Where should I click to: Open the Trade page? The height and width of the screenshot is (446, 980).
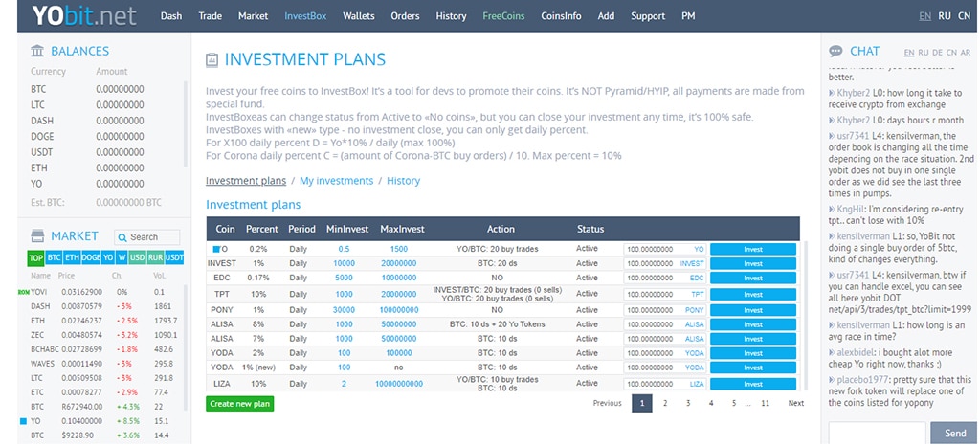click(x=210, y=16)
